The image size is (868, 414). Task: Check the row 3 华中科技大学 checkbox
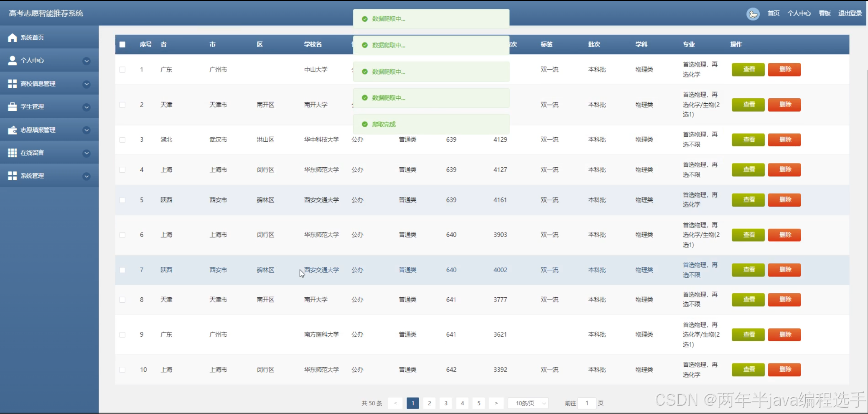[122, 140]
